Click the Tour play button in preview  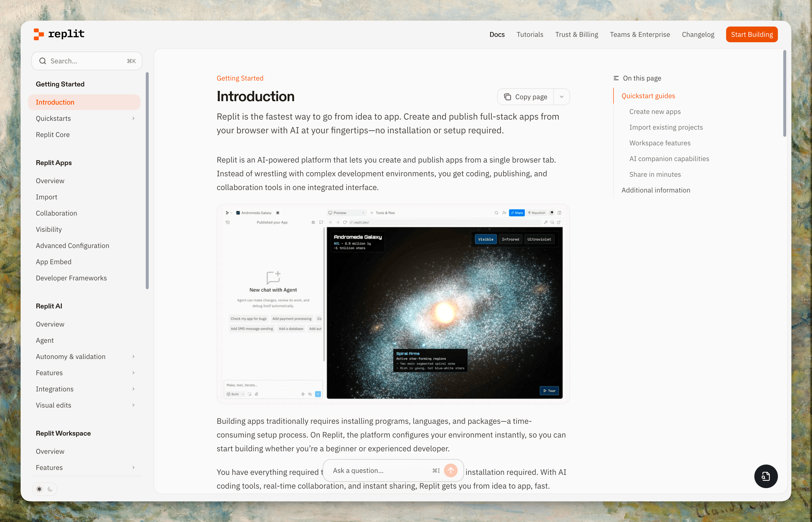(549, 391)
